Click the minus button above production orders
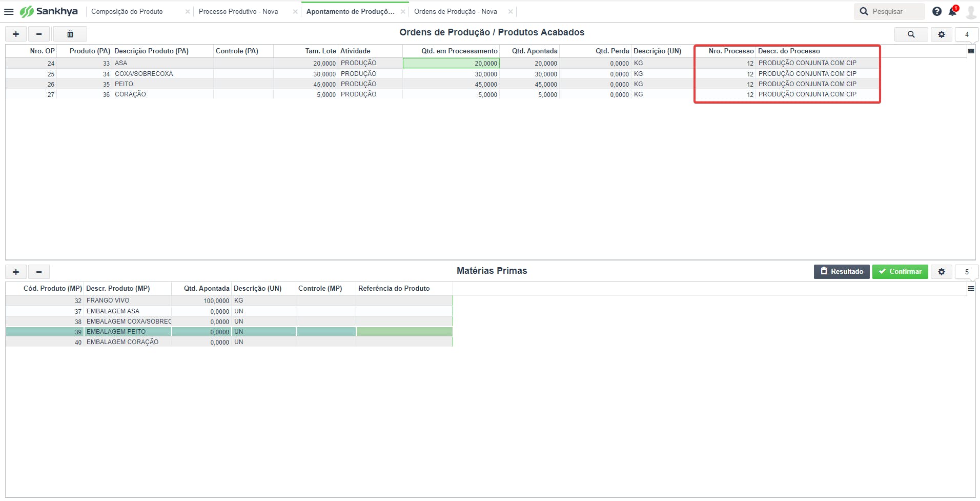The width and height of the screenshot is (980, 501). click(x=39, y=34)
